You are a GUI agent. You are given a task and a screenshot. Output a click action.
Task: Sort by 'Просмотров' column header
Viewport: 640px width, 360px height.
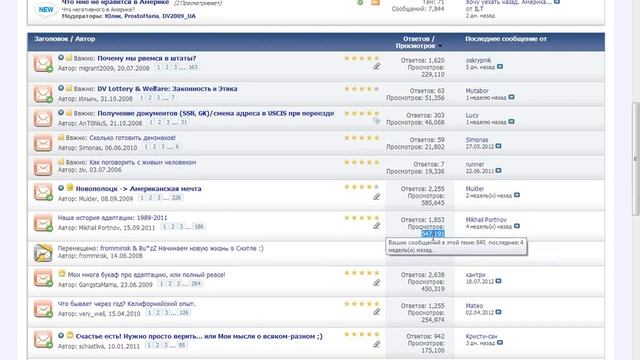(x=415, y=46)
